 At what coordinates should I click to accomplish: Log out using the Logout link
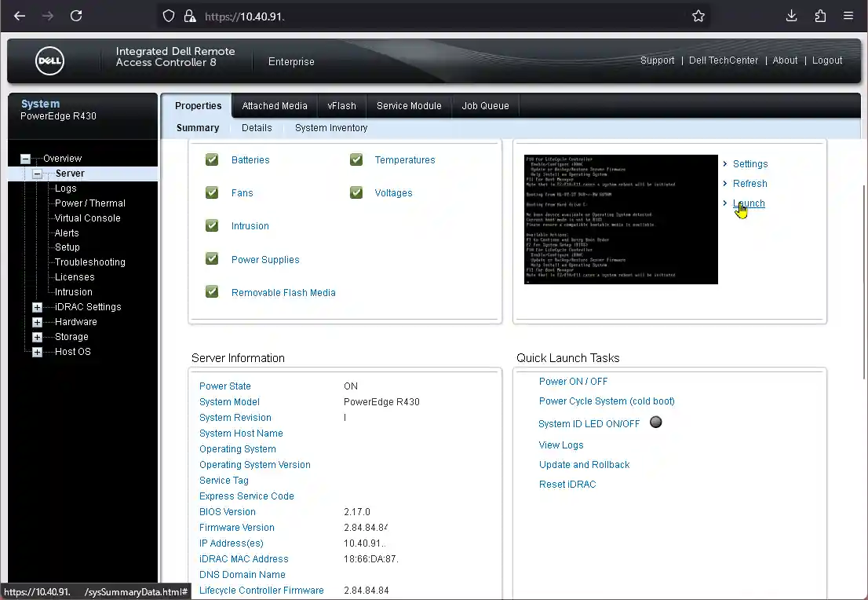[x=827, y=60]
